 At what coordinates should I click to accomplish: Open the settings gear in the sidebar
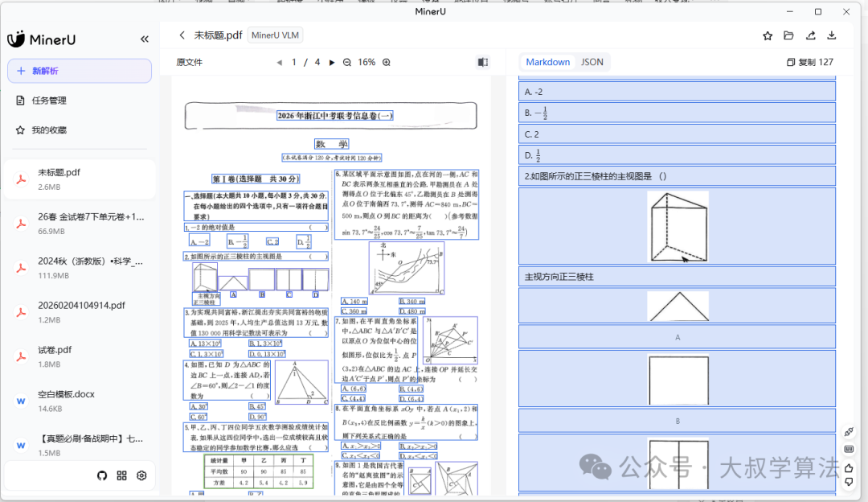(141, 475)
